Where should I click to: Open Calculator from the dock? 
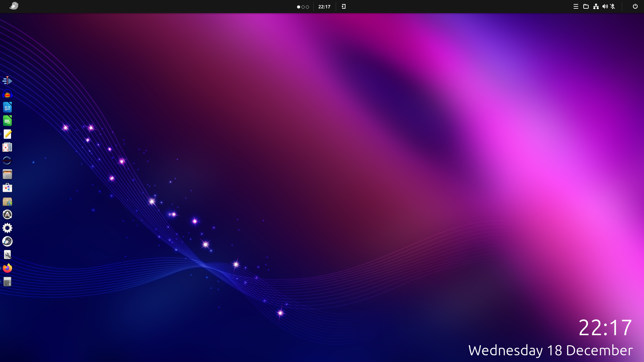point(7,282)
